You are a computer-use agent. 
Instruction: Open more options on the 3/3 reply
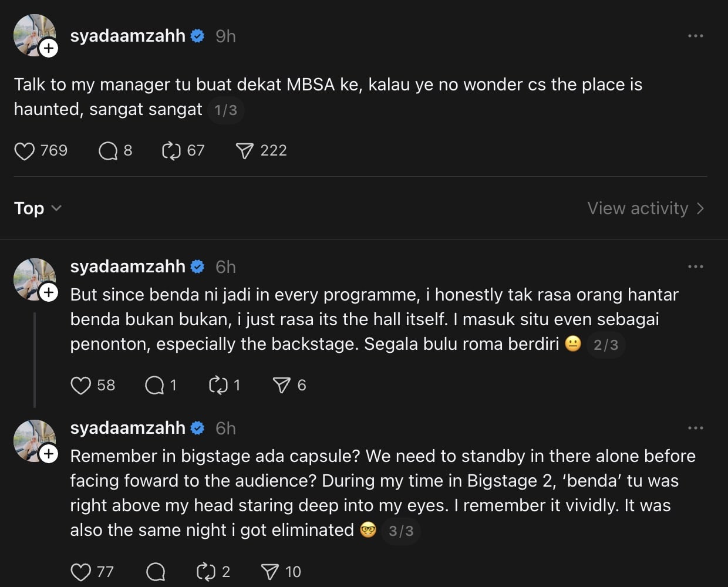pos(695,428)
